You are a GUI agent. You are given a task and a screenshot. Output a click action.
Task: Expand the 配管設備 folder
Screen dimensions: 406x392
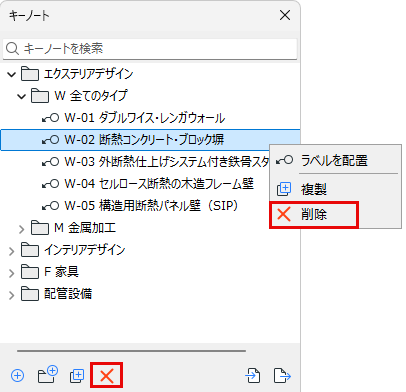click(12, 295)
